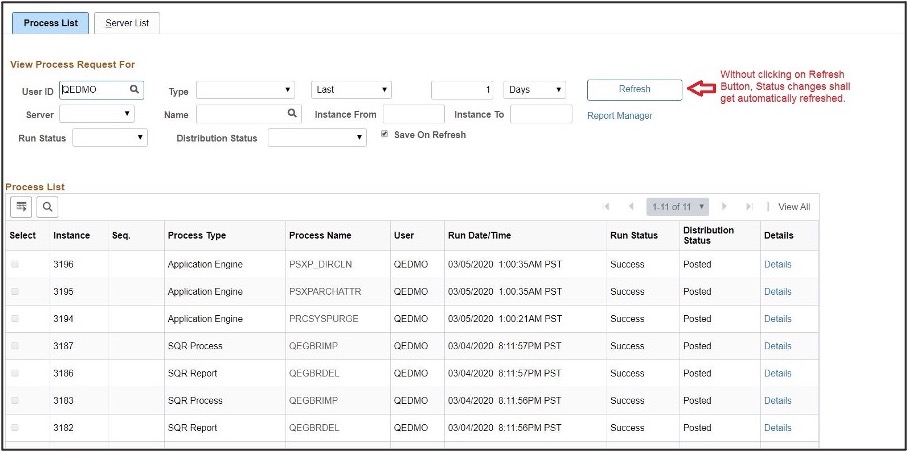Click the User ID lookup magnifier icon

point(134,90)
